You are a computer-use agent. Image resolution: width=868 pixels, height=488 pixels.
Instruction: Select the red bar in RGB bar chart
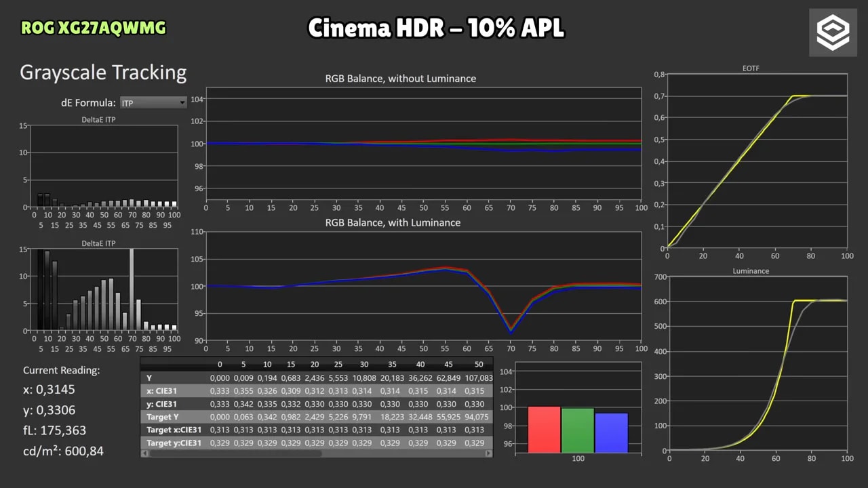point(544,430)
